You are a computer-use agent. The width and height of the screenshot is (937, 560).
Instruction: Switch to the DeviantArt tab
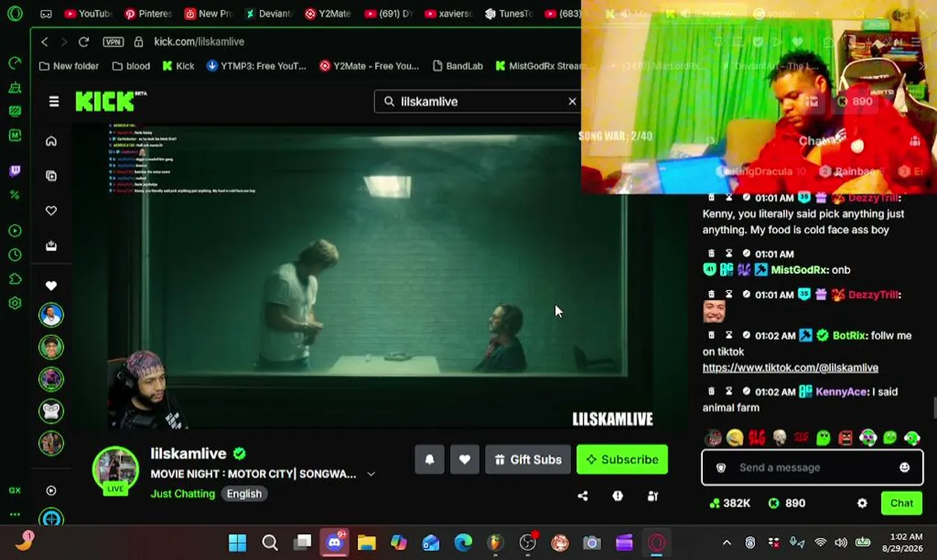(x=268, y=13)
